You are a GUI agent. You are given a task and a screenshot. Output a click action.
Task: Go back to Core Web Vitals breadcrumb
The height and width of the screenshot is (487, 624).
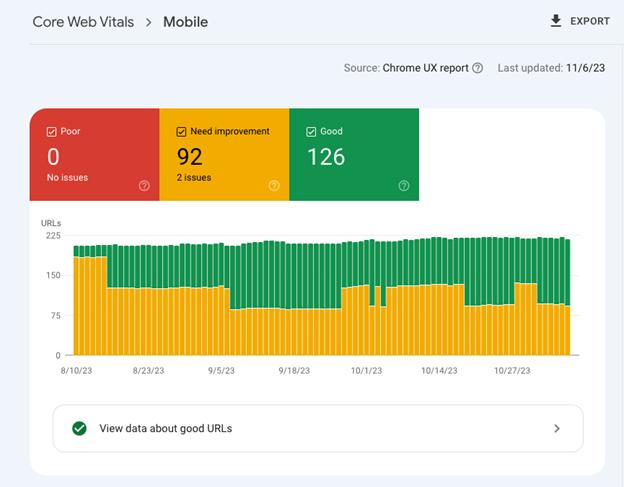[83, 22]
